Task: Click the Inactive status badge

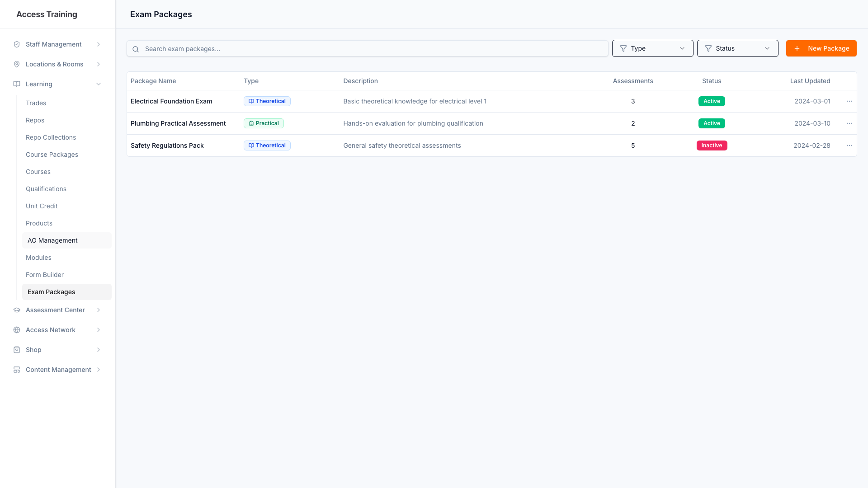Action: click(712, 145)
